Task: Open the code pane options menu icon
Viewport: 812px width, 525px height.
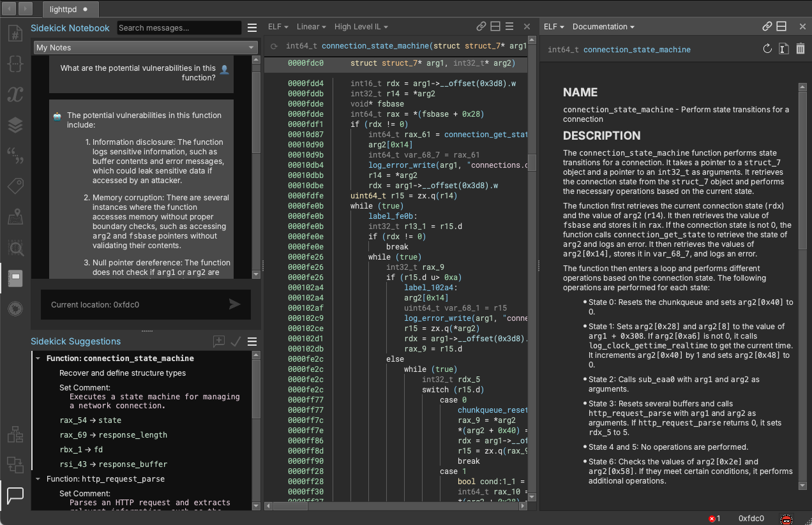Action: [x=509, y=27]
